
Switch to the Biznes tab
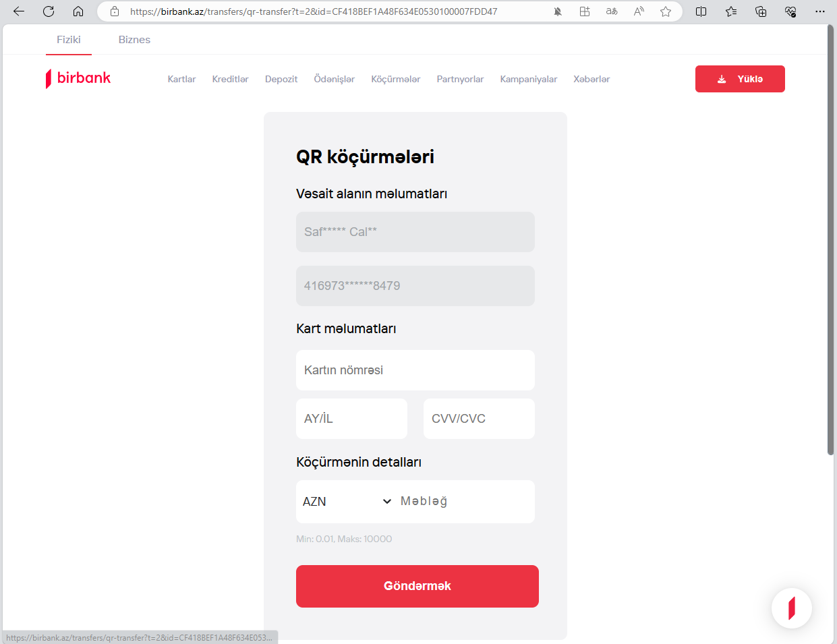[134, 40]
